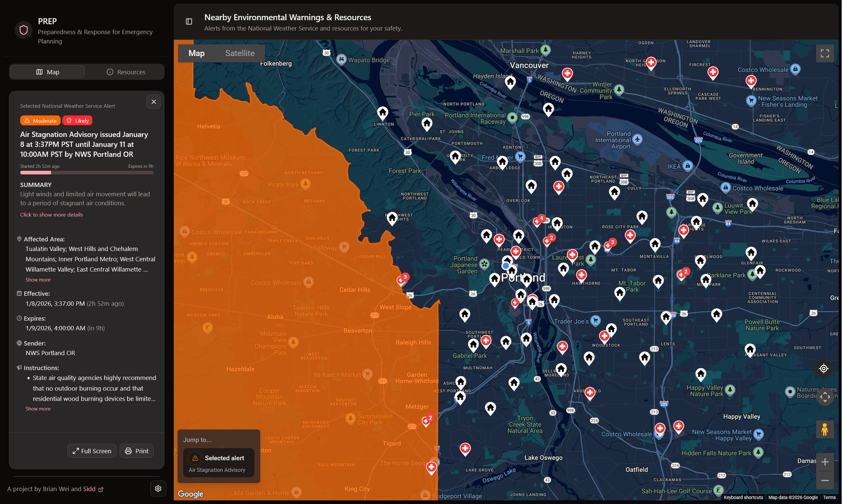
Task: Expand Affected Area with Show more
Action: point(38,280)
